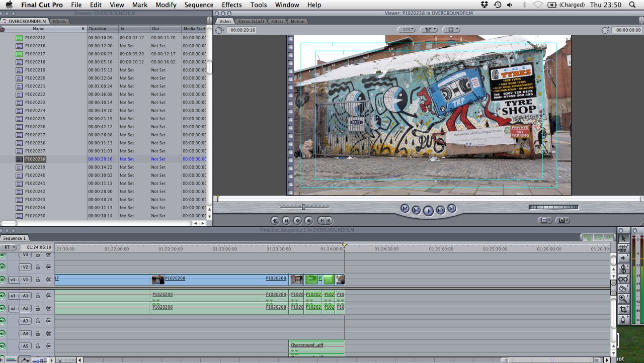Switch to Motion tab in Viewer
This screenshot has width=644, height=363.
pyautogui.click(x=297, y=21)
